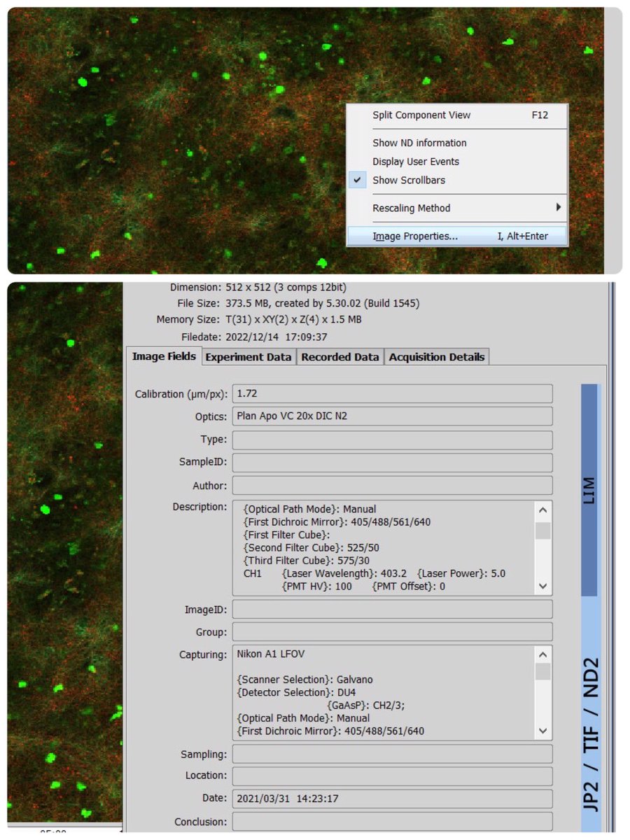The width and height of the screenshot is (630, 840).
Task: Select Show ND information menu entry
Action: tap(457, 143)
